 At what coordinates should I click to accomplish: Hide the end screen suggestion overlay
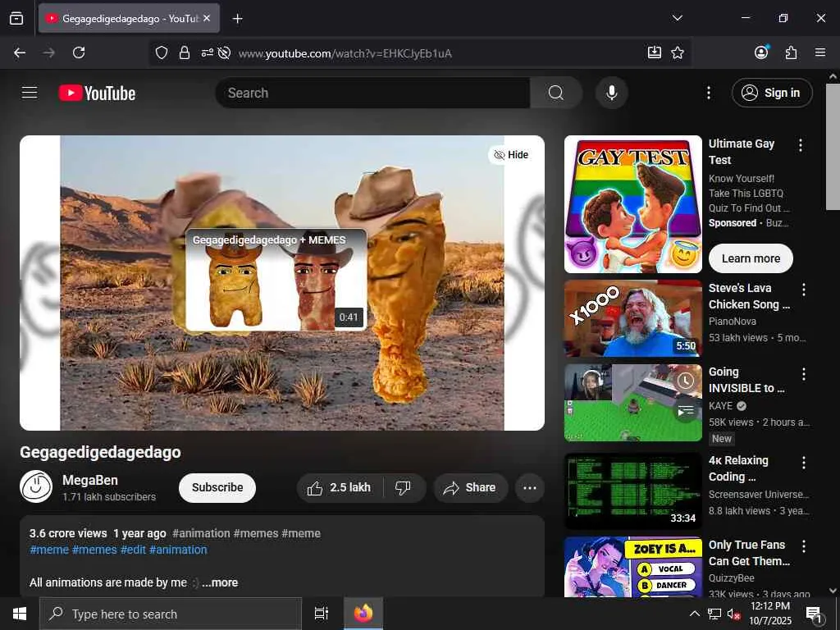point(511,155)
